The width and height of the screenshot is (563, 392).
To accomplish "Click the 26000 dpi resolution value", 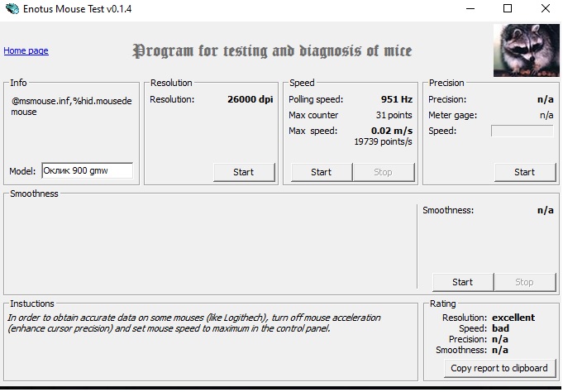I will click(x=250, y=99).
